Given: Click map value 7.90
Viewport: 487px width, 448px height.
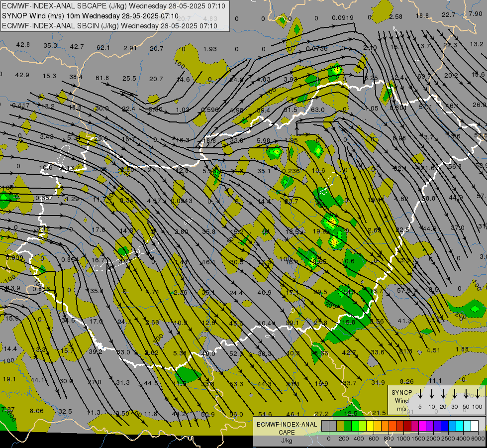Looking at the screenshot, I should click(x=476, y=13).
